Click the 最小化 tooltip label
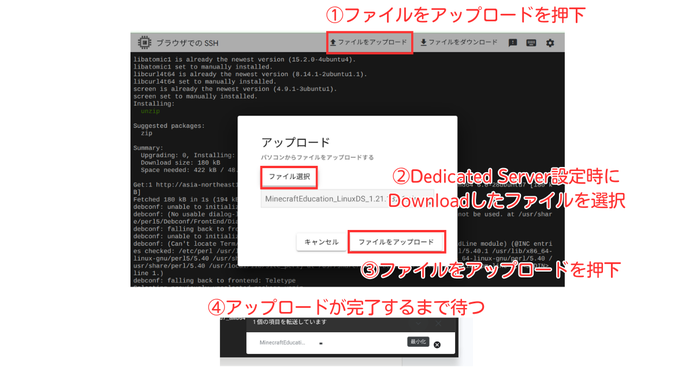This screenshot has height=390, width=693. pyautogui.click(x=418, y=342)
